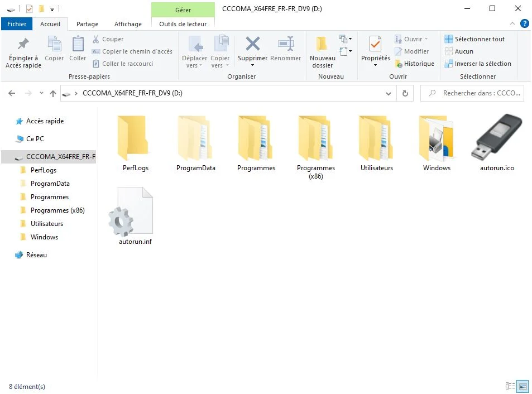This screenshot has height=394, width=532.
Task: Open the Fichier menu
Action: [x=17, y=24]
